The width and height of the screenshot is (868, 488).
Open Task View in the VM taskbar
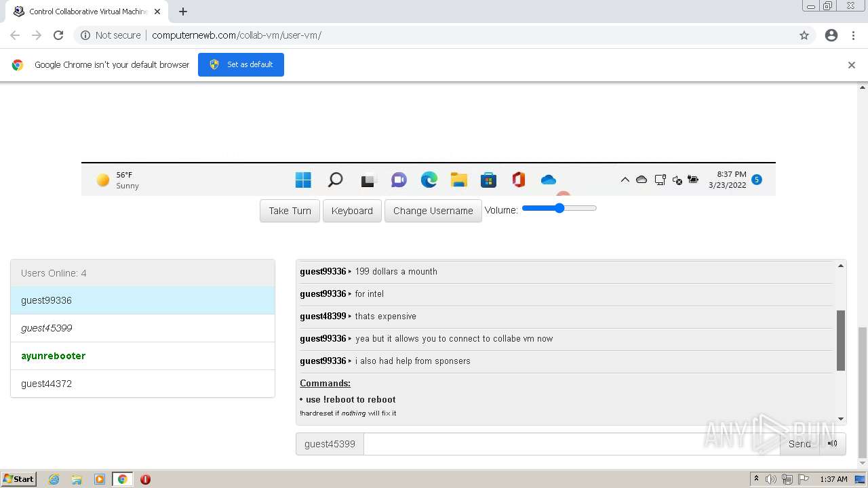click(x=368, y=180)
